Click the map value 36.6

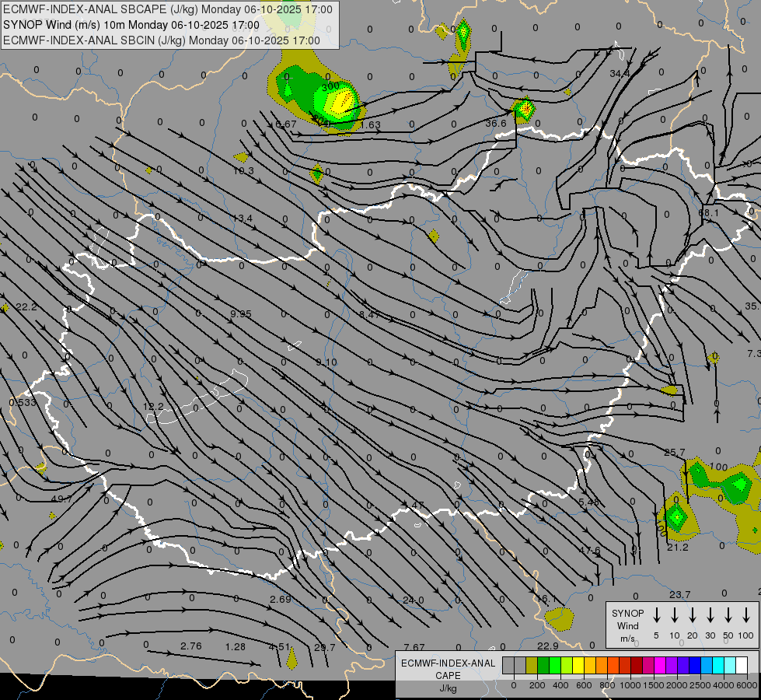point(496,124)
